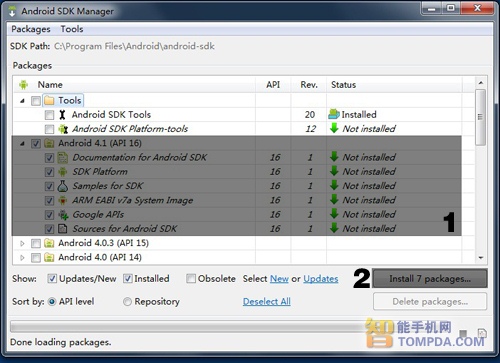
Task: Click green arrow in Samples for SDK row
Action: pyautogui.click(x=334, y=185)
